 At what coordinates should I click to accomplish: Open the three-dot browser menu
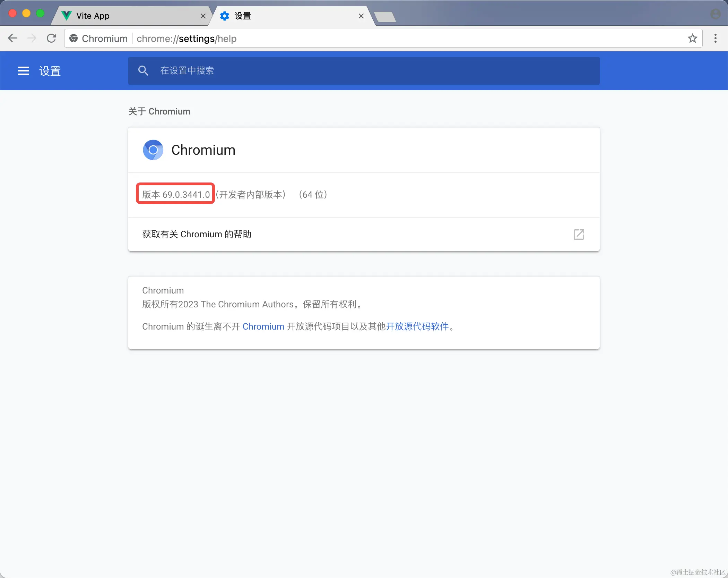[715, 38]
